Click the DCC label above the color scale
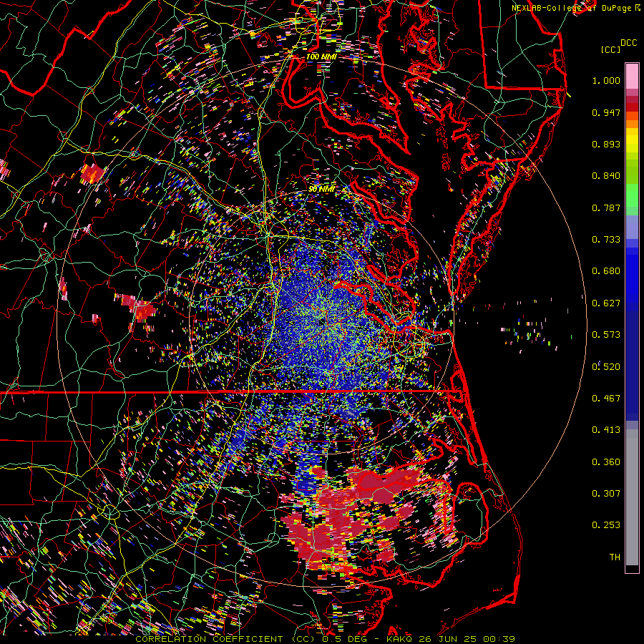 point(628,43)
